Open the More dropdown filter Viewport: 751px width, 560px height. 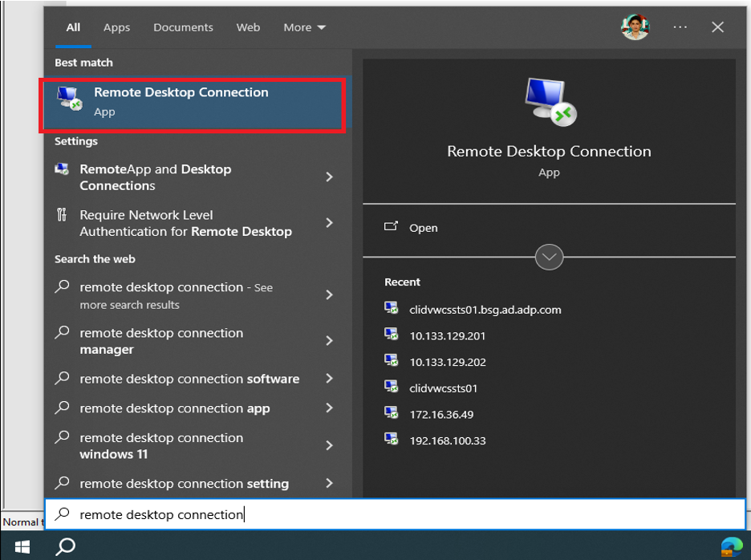pos(305,27)
